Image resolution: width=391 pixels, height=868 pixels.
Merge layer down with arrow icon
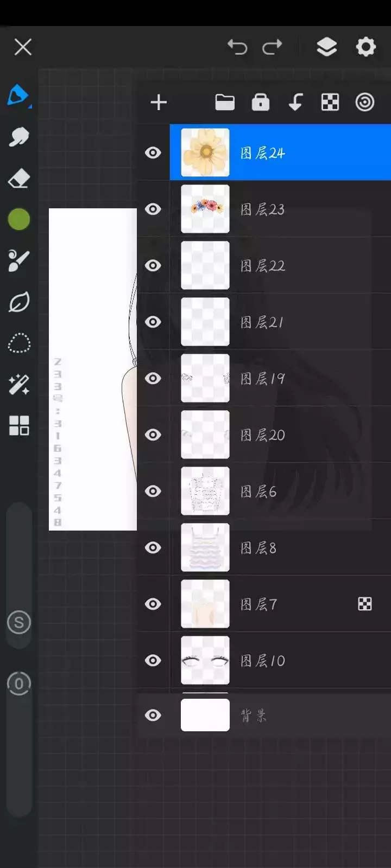click(x=295, y=102)
